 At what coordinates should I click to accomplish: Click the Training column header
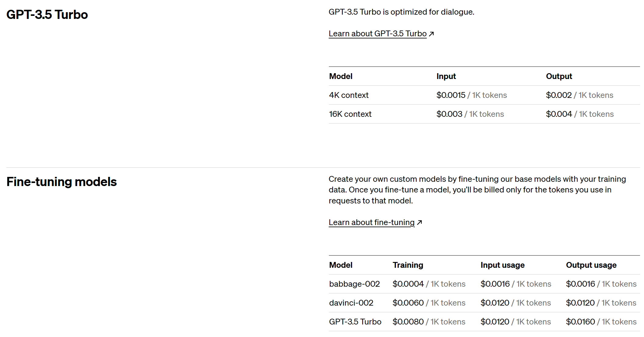click(408, 265)
